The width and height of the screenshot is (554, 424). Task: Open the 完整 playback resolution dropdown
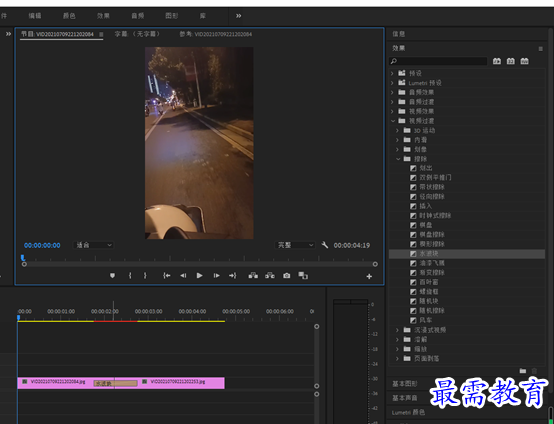pos(295,245)
